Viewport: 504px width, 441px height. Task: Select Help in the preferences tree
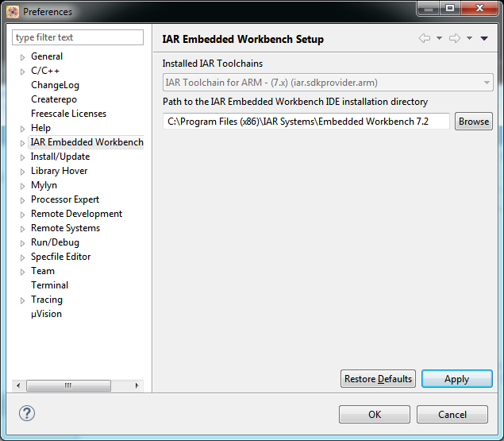point(40,128)
